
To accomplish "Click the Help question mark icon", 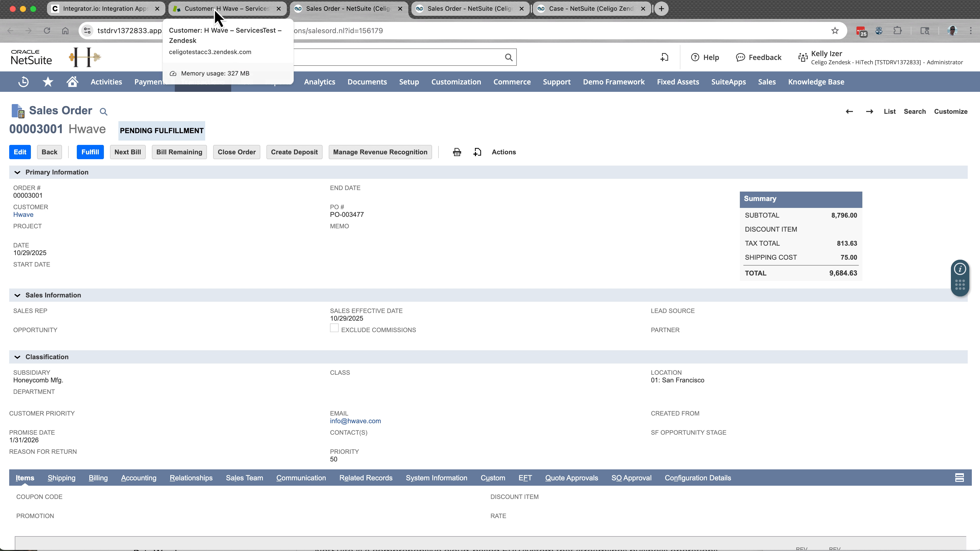I will pyautogui.click(x=695, y=57).
